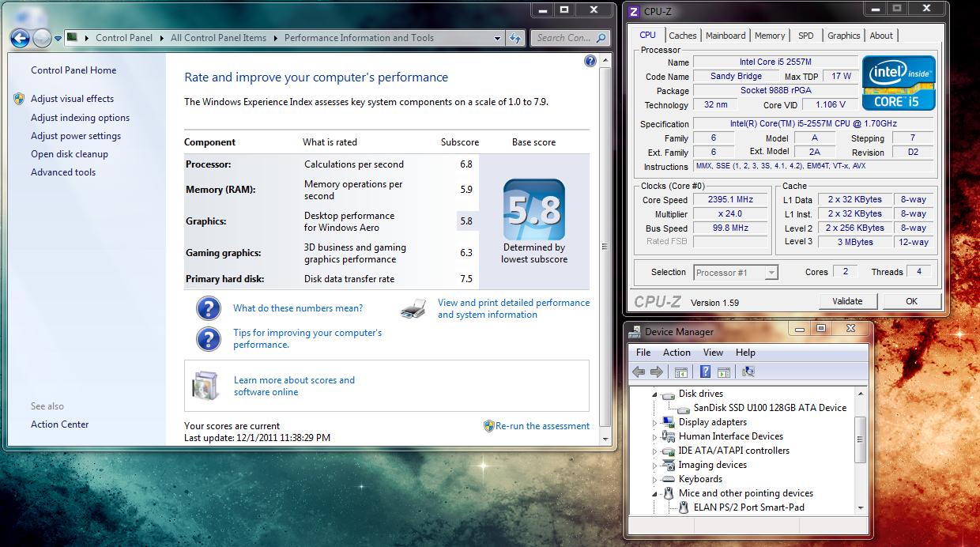Click the ELAN PS/2 Smart-Pad mouse icon
Viewport: 980px width, 547px height.
pos(684,507)
